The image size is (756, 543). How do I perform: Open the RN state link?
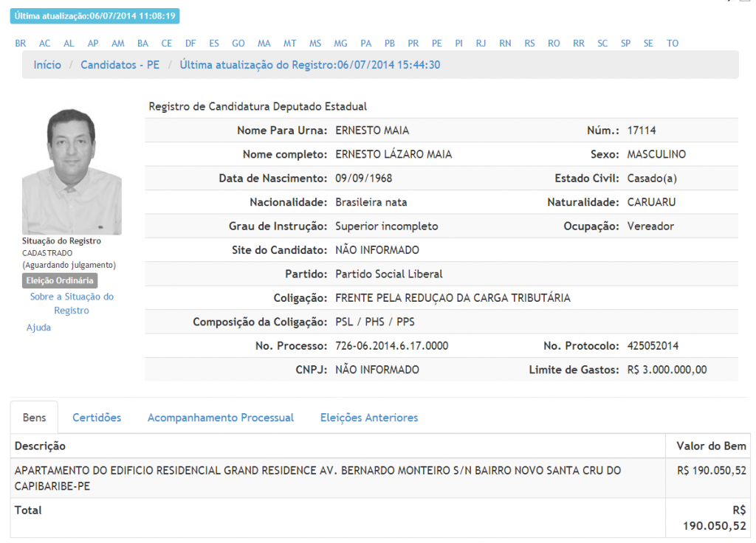(x=505, y=44)
